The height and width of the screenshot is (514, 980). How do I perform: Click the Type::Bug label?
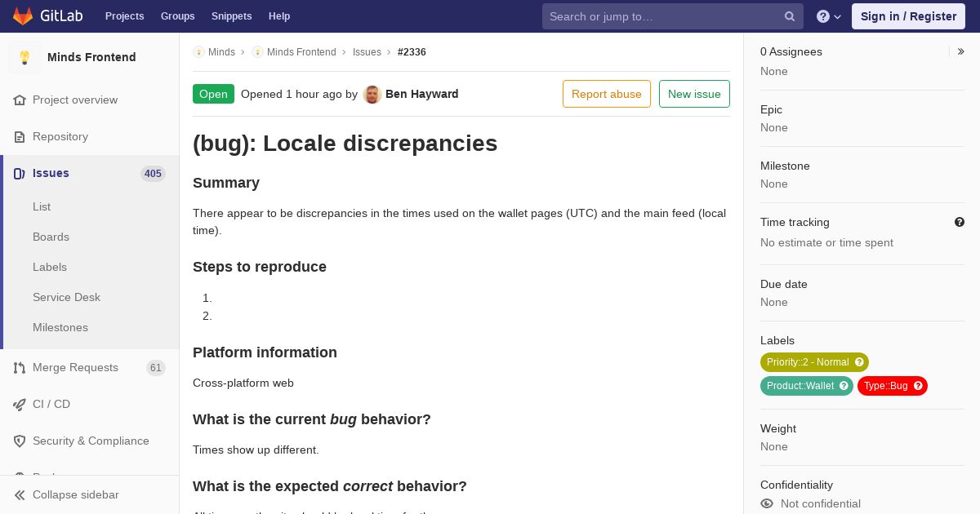click(893, 386)
